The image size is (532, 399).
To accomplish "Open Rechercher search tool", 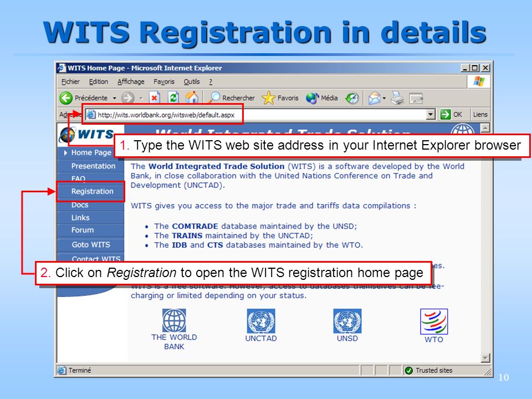I will pyautogui.click(x=231, y=98).
